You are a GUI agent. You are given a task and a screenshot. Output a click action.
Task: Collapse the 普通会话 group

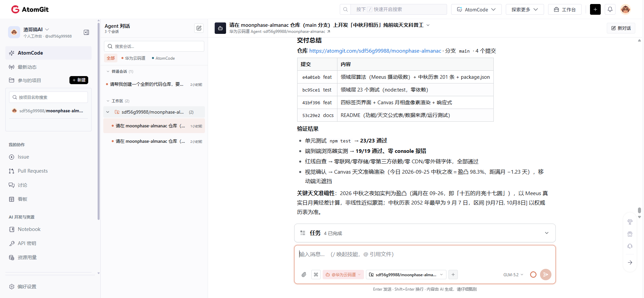[x=108, y=71]
